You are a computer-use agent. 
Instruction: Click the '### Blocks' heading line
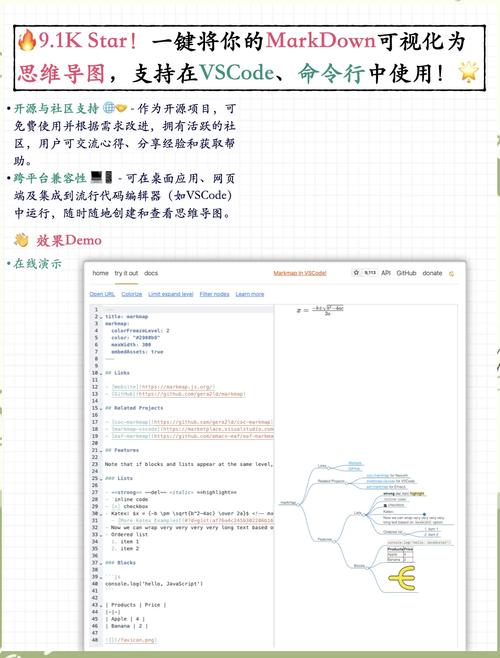[120, 563]
